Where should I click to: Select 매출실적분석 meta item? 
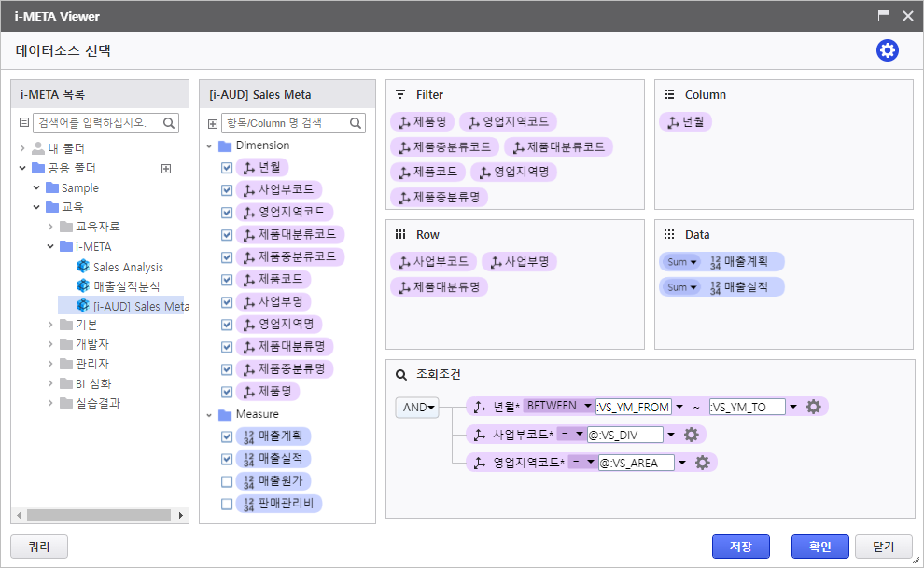pos(126,286)
